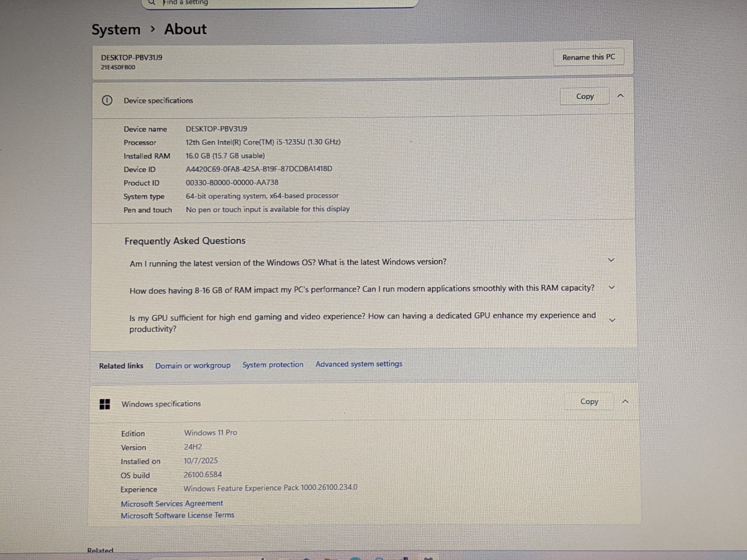Click the model number 21E4S0FB00

point(118,67)
